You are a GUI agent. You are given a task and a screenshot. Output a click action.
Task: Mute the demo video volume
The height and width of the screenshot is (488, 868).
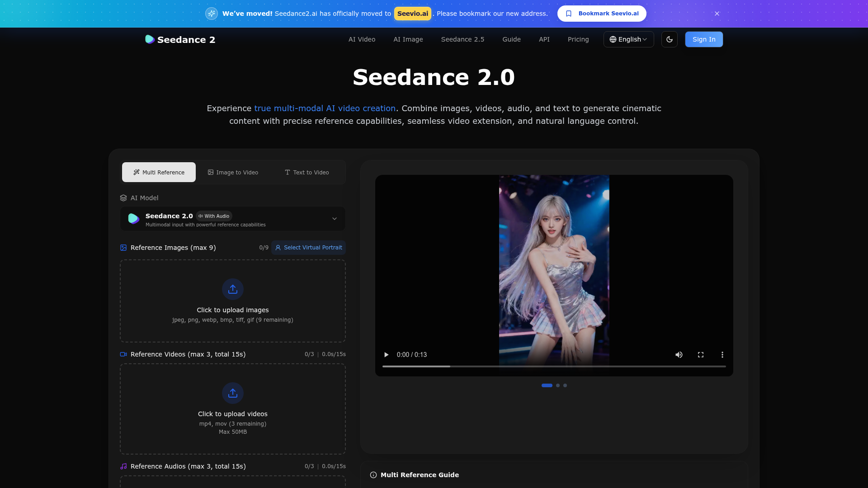[x=679, y=355]
